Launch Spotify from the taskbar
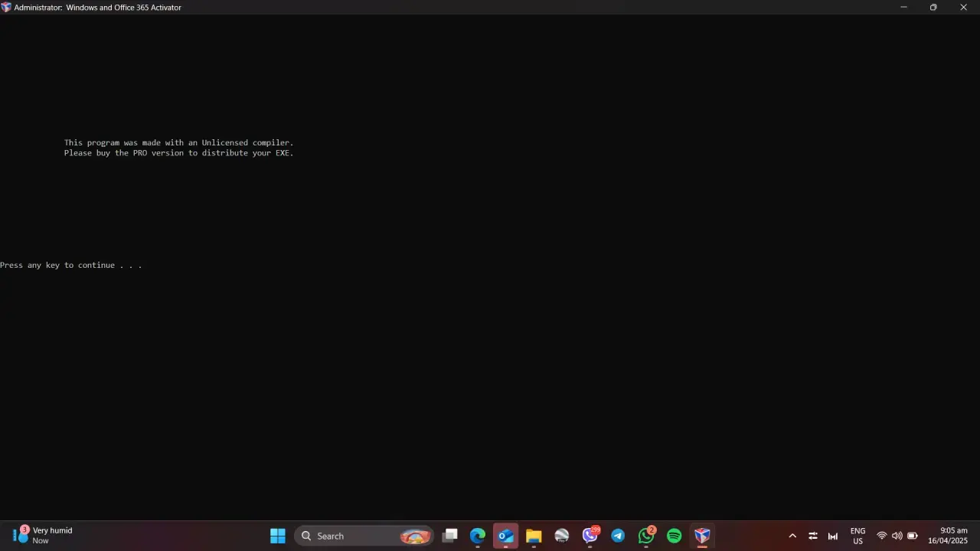Viewport: 980px width, 551px height. pos(675,536)
